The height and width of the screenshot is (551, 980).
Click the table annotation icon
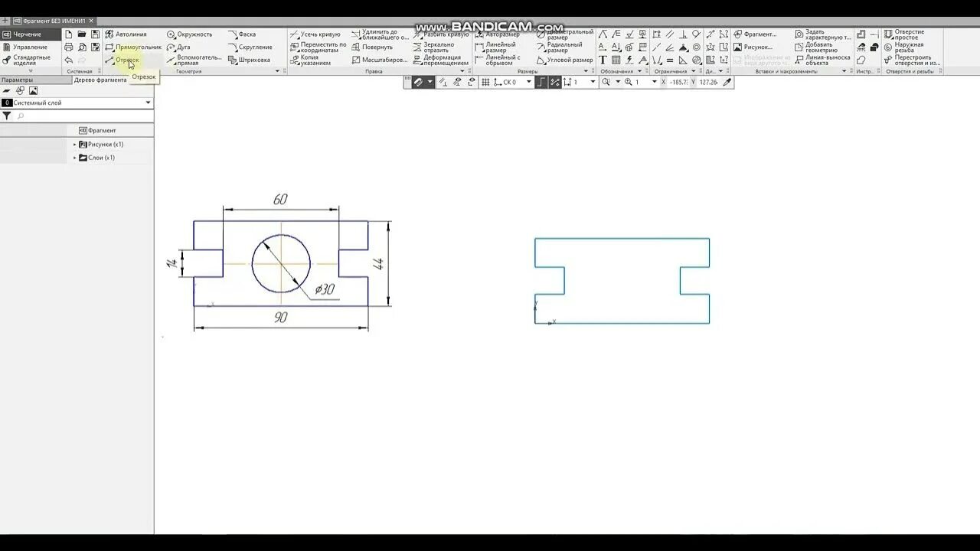616,60
